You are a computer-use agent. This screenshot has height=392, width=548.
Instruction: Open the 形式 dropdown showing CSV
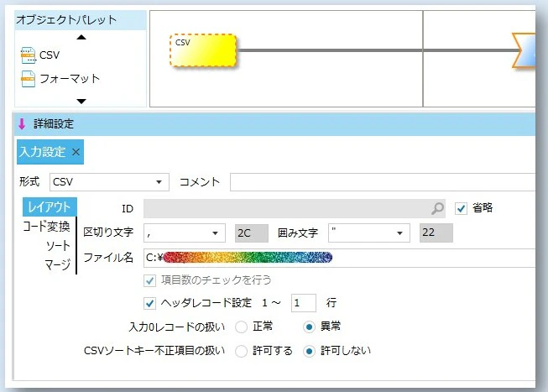tap(109, 182)
